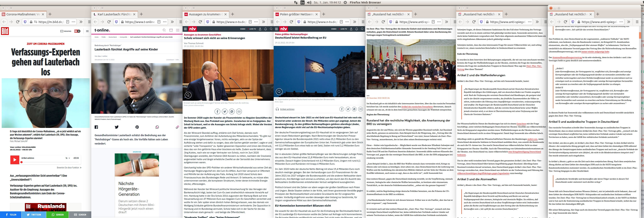Open page actions menu in t-online window
Screen dimensions: 644x218
pyautogui.click(x=165, y=22)
